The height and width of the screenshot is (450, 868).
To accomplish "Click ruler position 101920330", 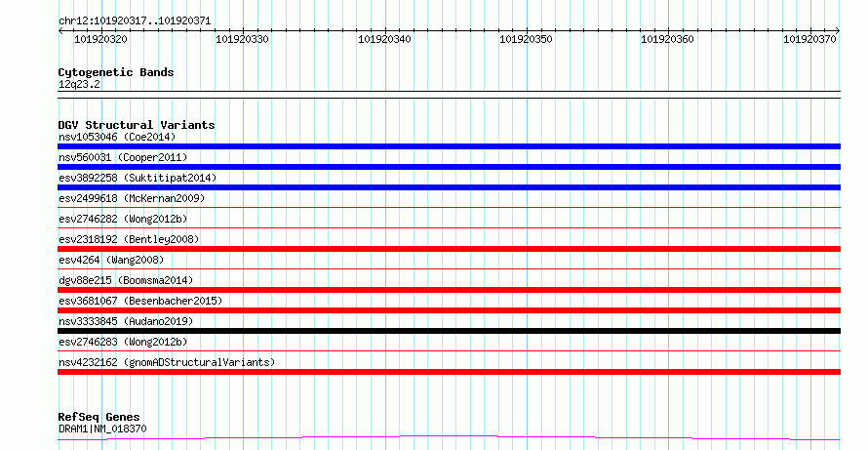I will [x=242, y=39].
